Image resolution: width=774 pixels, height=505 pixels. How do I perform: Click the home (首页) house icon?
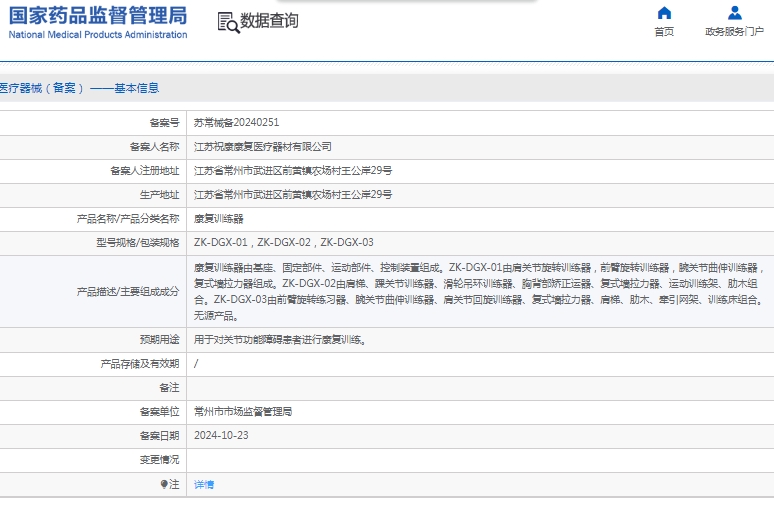664,13
